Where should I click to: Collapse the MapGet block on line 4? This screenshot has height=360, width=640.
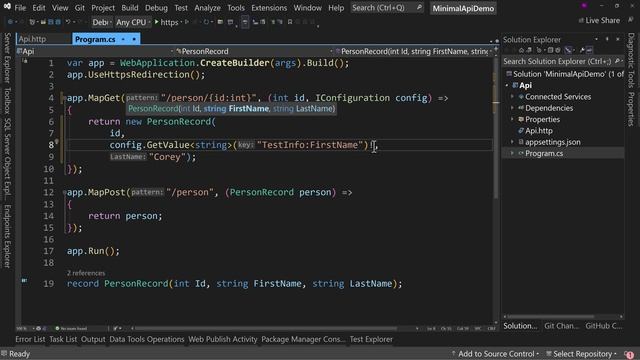click(64, 98)
